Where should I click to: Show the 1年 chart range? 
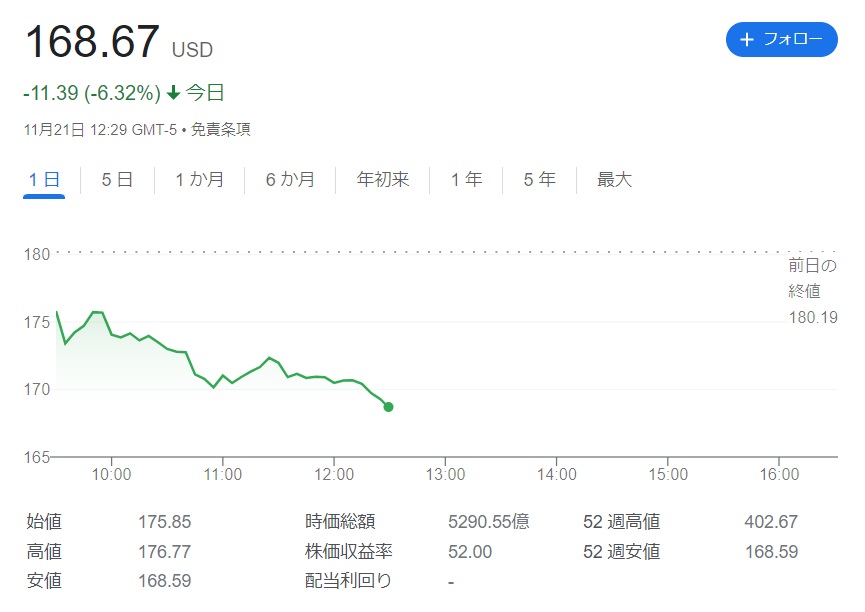(x=466, y=180)
